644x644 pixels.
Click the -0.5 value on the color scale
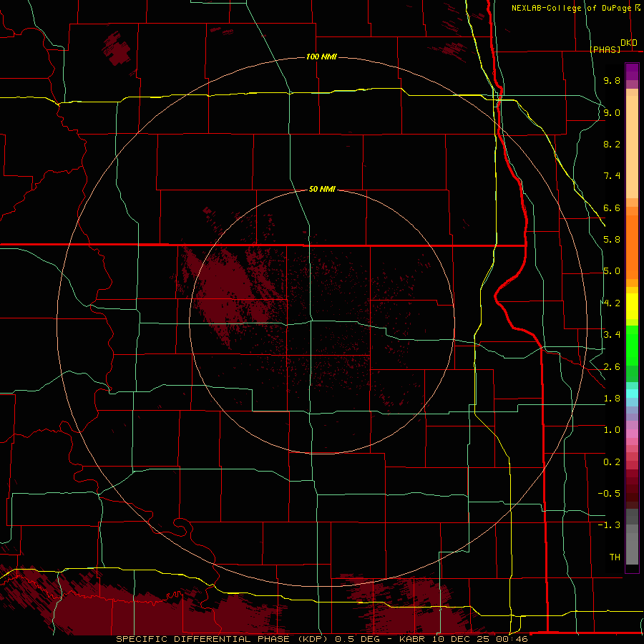point(609,494)
